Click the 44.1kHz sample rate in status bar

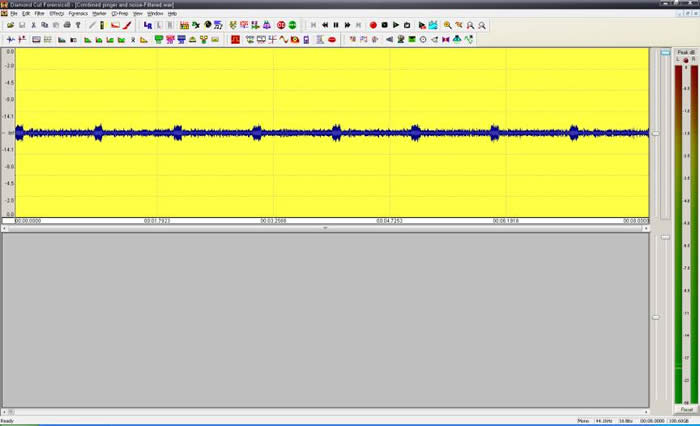604,421
